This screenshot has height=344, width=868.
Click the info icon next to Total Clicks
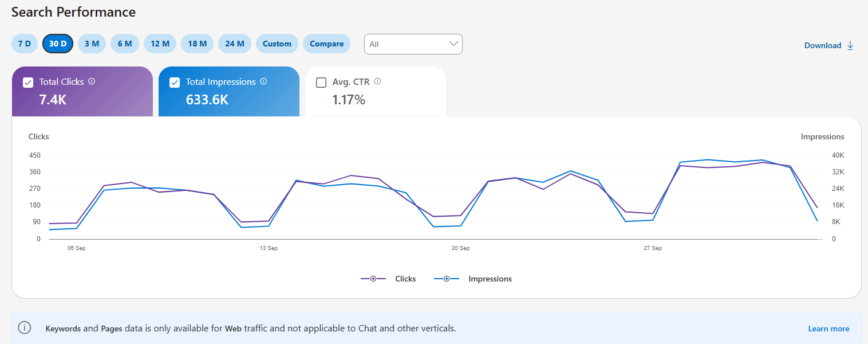coord(92,81)
